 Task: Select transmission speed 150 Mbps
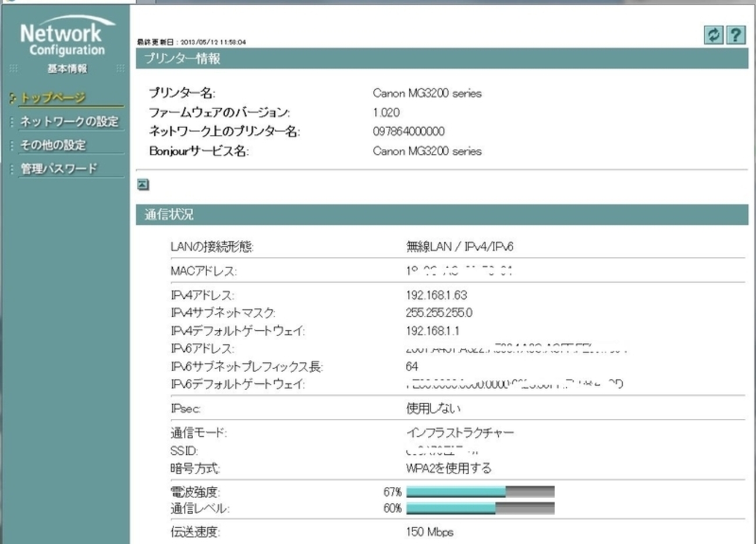tap(430, 532)
